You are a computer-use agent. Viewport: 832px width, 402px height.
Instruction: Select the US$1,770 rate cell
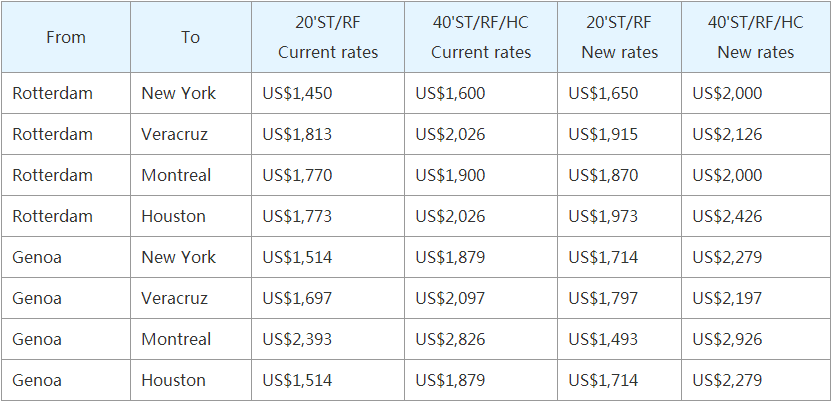pyautogui.click(x=297, y=175)
